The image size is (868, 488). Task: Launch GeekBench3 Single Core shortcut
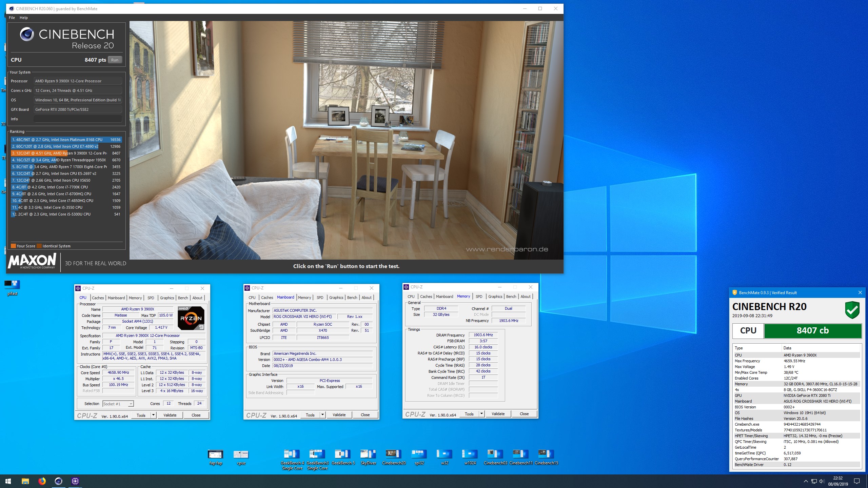[x=317, y=460]
